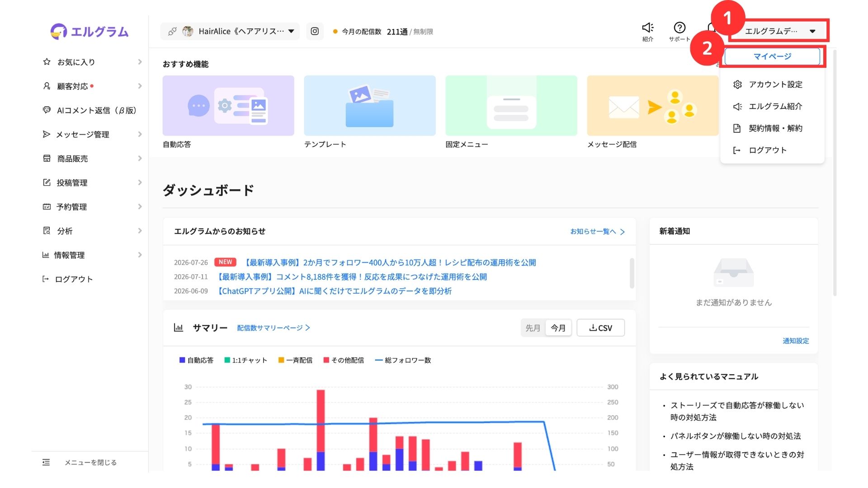Toggle 1:1チャット series in chart legend
This screenshot has width=868, height=488.
pyautogui.click(x=245, y=360)
